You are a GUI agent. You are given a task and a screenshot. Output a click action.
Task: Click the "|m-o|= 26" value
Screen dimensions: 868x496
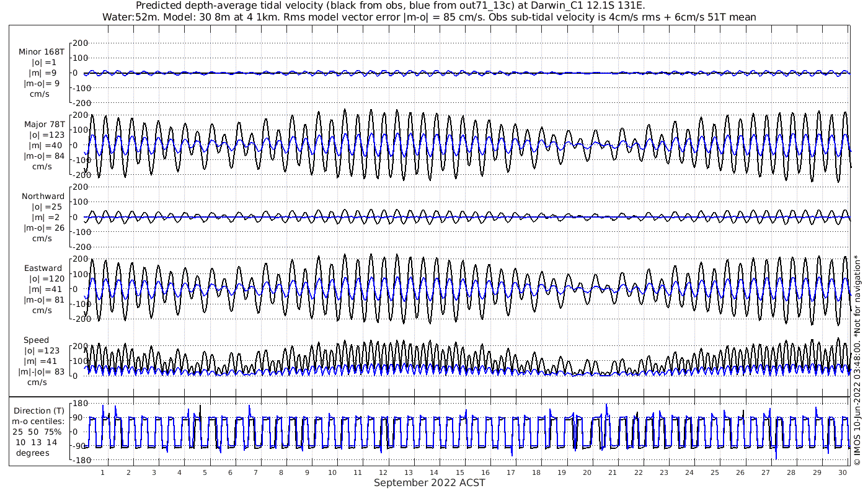44,228
